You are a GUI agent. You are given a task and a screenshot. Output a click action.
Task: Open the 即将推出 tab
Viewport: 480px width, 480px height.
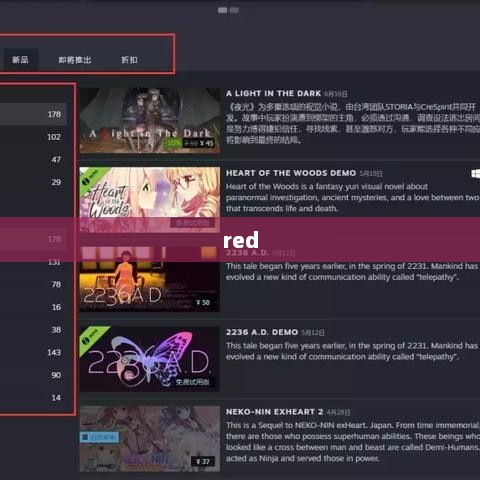coord(75,60)
